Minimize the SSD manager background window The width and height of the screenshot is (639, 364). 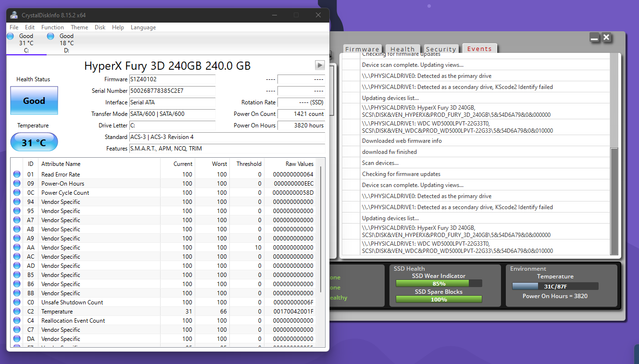(594, 38)
